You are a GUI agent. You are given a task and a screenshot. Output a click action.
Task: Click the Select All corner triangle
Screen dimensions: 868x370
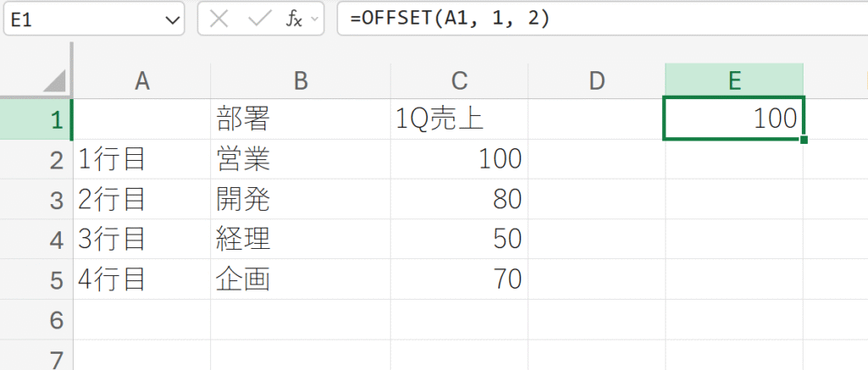54,80
